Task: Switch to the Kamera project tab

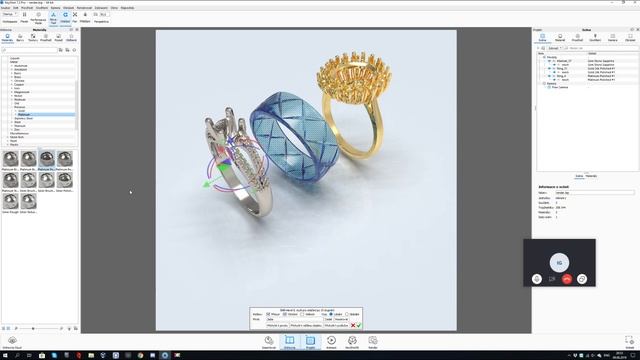Action: pyautogui.click(x=613, y=38)
